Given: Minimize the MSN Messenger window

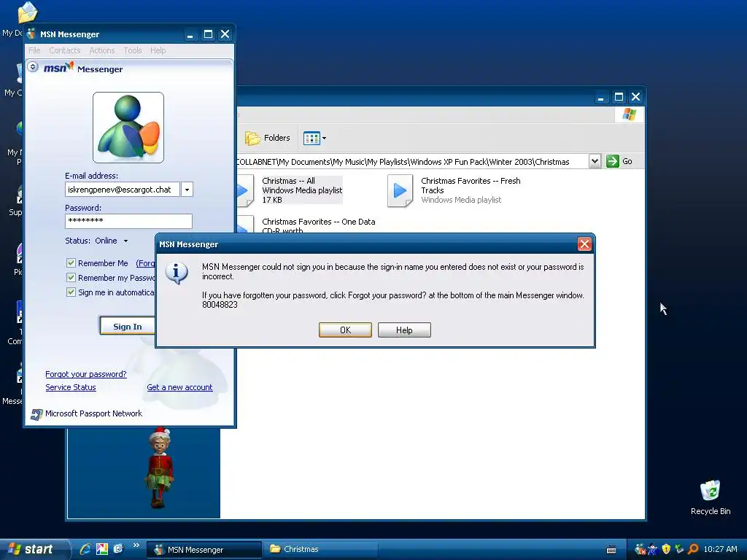Looking at the screenshot, I should click(x=190, y=34).
